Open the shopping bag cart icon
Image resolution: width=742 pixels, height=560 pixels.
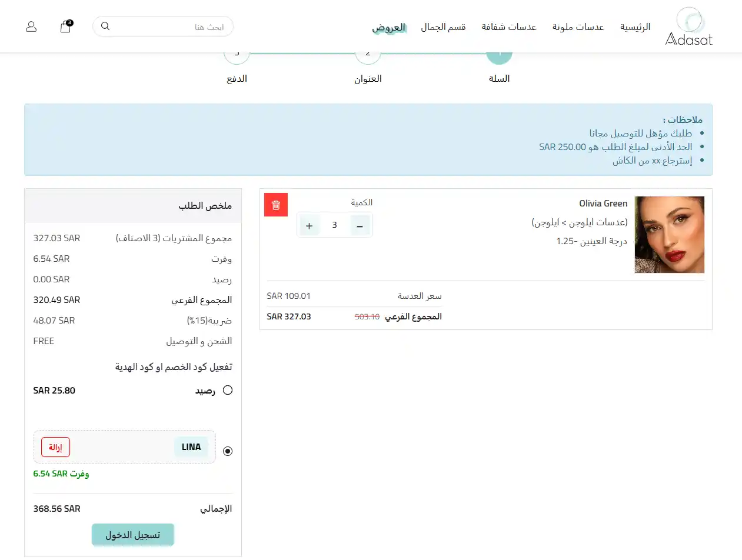pyautogui.click(x=65, y=26)
